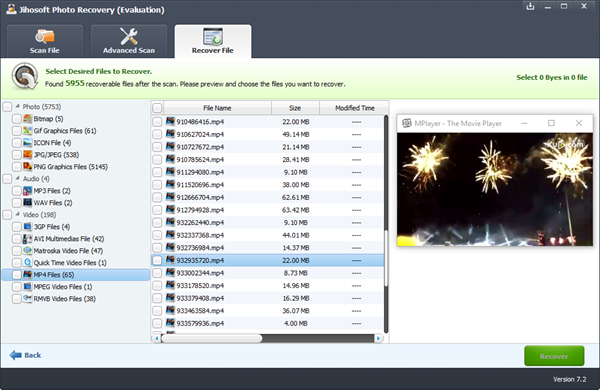The width and height of the screenshot is (600, 390).
Task: Tick the checkbox for 932935720.mp4
Action: (x=157, y=260)
